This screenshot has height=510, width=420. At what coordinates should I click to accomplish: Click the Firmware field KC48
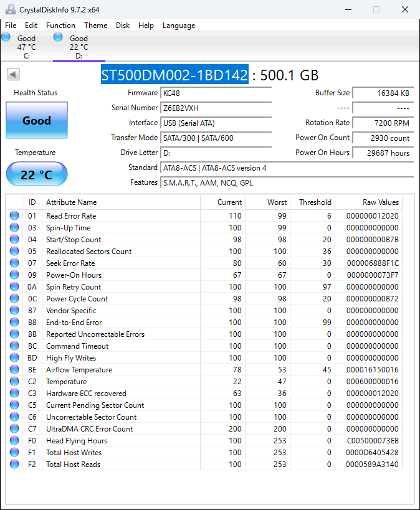click(216, 93)
